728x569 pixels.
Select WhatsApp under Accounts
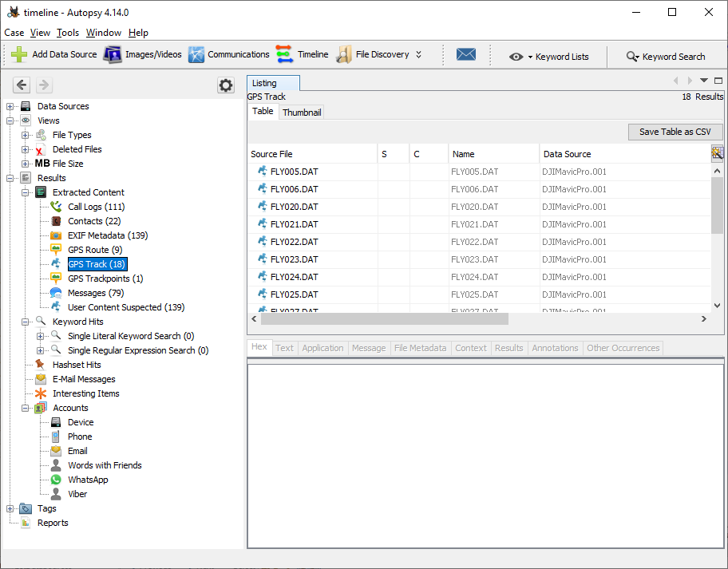tap(88, 480)
